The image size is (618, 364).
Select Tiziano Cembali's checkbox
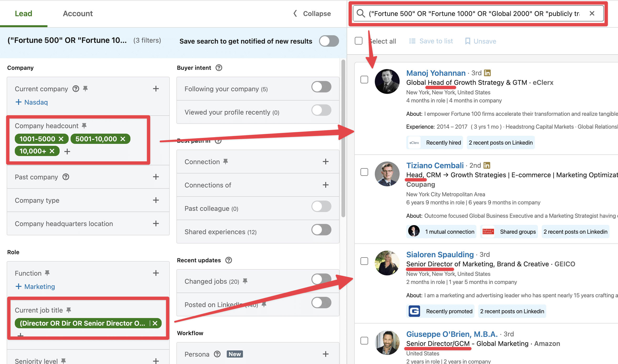point(364,172)
